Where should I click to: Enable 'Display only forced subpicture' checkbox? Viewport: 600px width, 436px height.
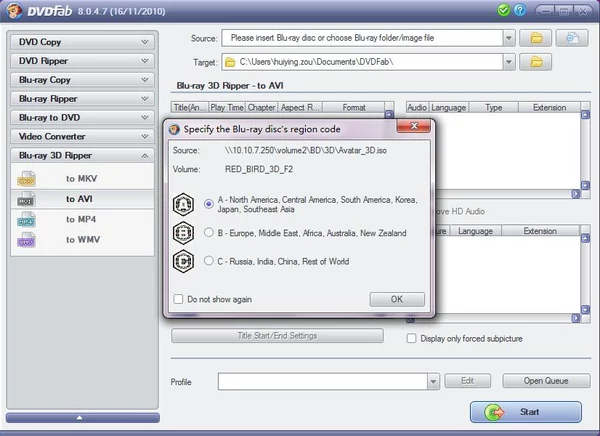[x=411, y=338]
